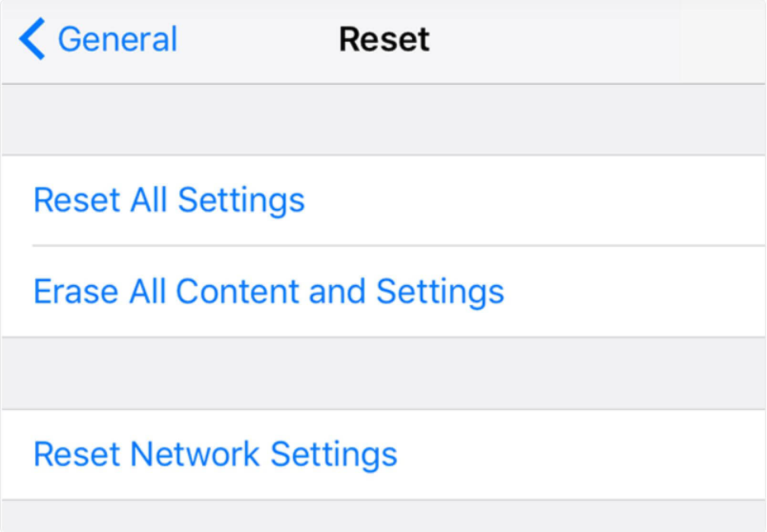Click the word Reset in Reset Network Settings
The height and width of the screenshot is (532, 767).
pyautogui.click(x=77, y=454)
